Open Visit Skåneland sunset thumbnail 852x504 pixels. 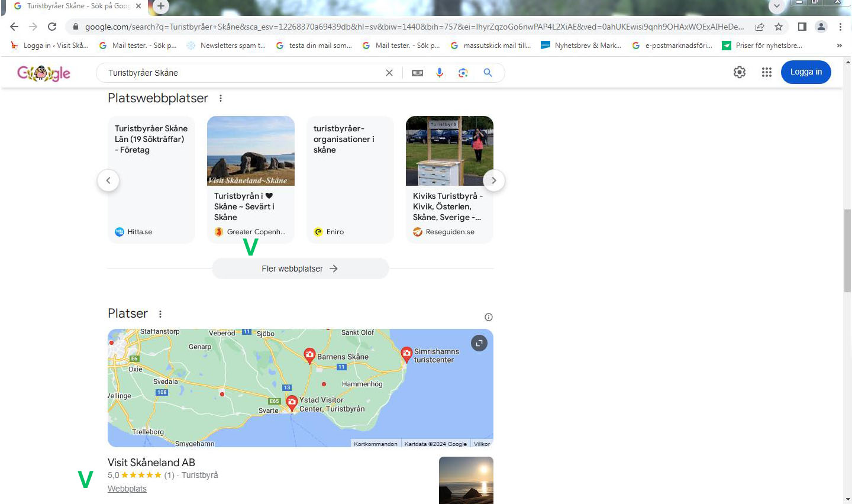click(x=466, y=480)
